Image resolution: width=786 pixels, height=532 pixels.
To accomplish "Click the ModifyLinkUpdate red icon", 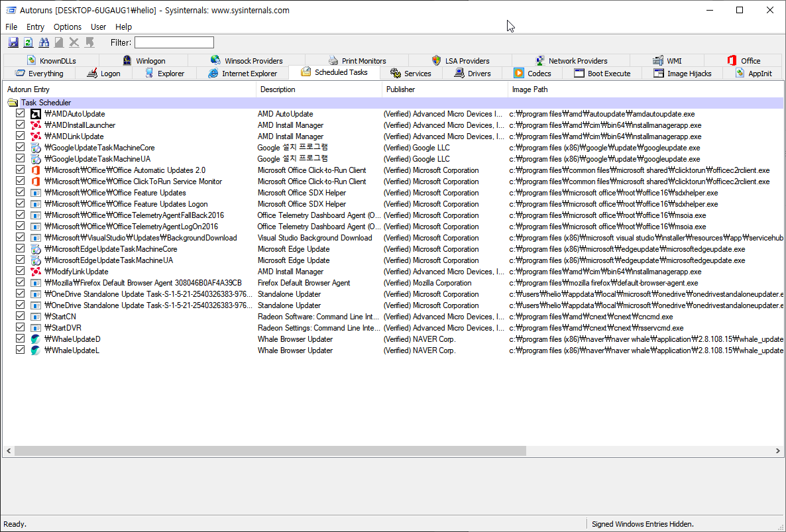I will pyautogui.click(x=36, y=272).
